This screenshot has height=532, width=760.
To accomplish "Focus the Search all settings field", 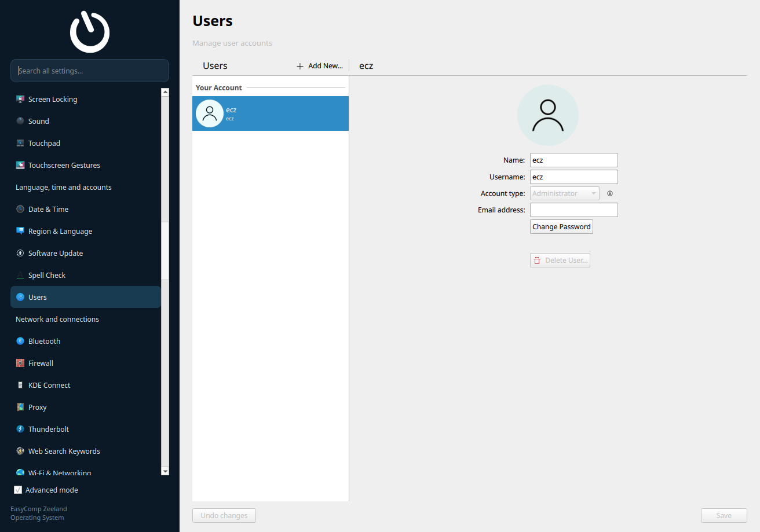I will point(90,71).
